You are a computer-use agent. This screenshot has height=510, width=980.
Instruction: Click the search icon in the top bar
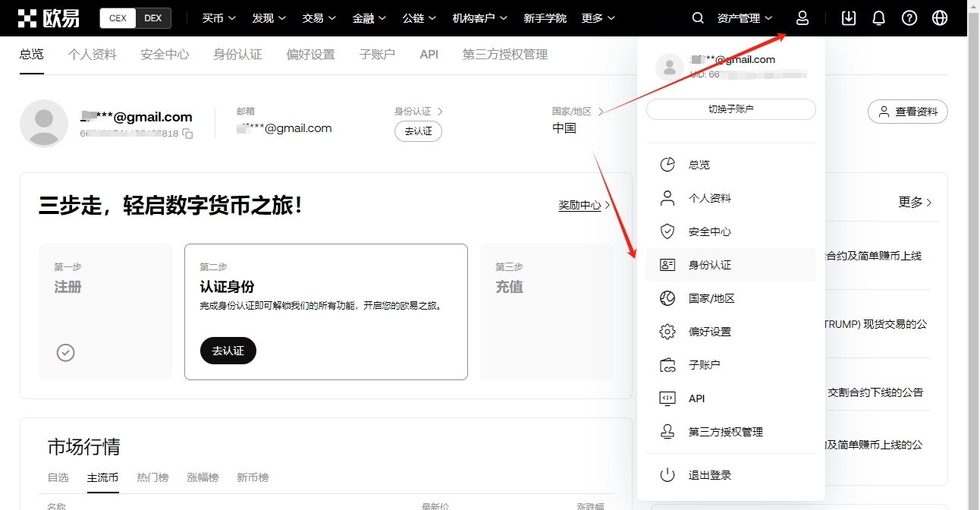coord(697,17)
